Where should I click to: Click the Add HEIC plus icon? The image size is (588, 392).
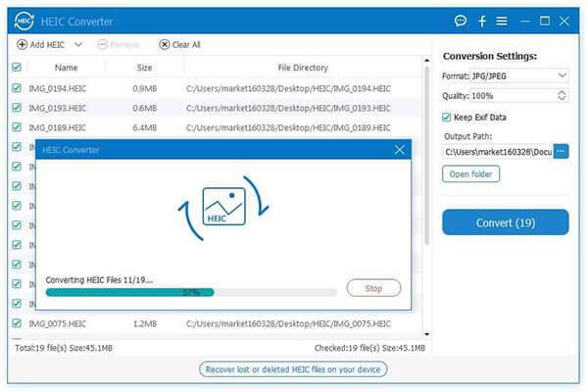(23, 45)
